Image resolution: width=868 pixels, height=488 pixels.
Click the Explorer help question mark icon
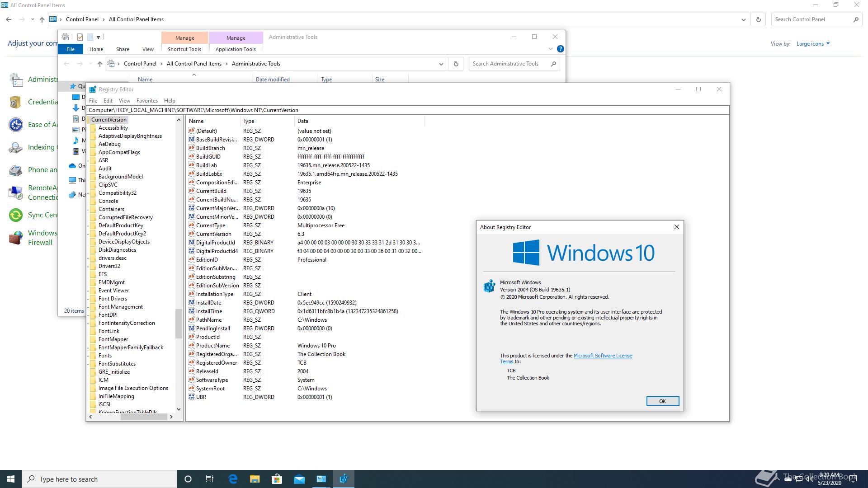[560, 49]
